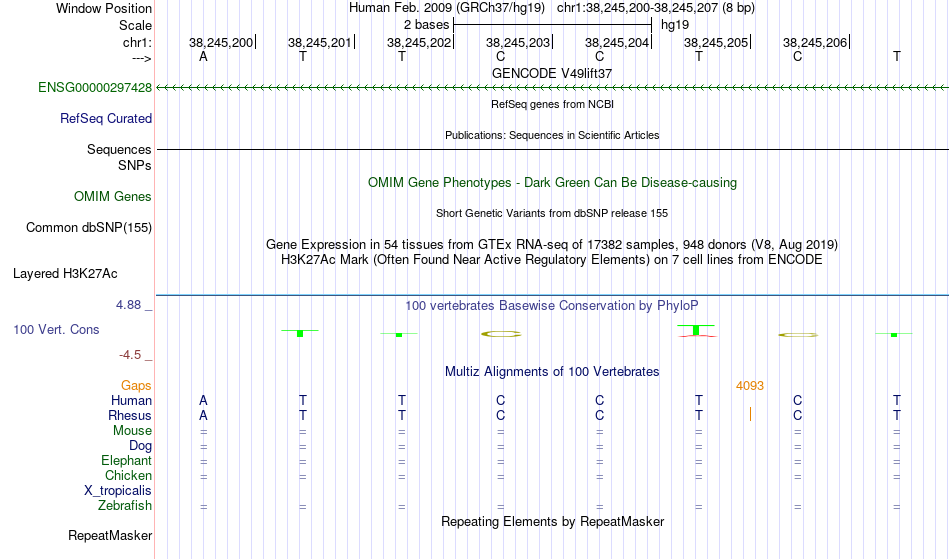Click the GENCODE V49lift37 track title
Screen dimensions: 950x559
coord(552,73)
